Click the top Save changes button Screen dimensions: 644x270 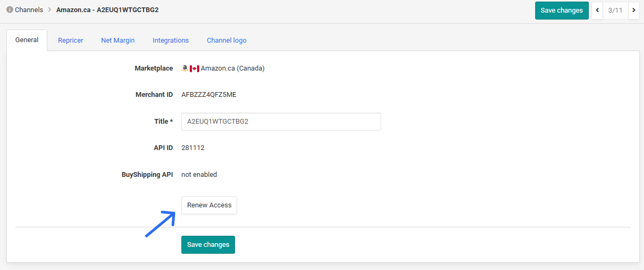click(x=562, y=11)
